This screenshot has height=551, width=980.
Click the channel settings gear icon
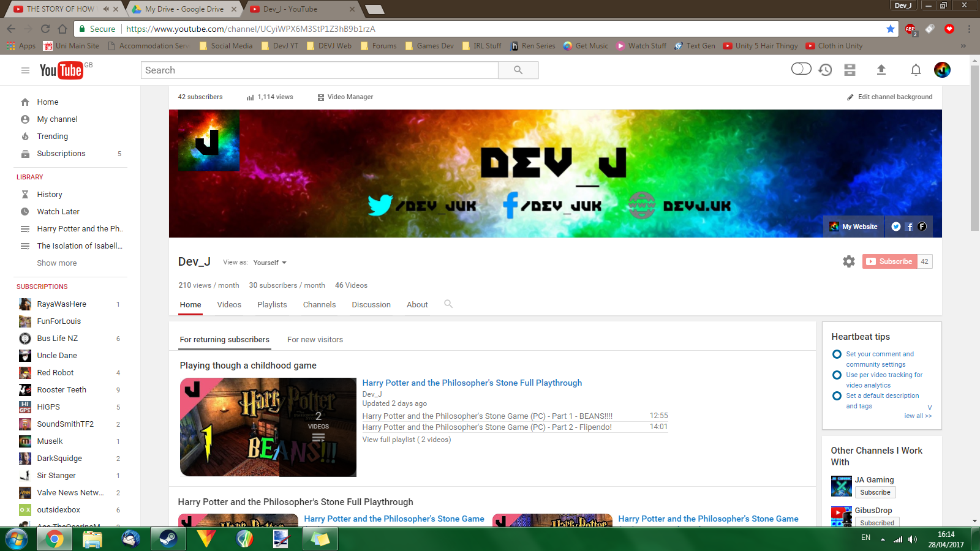[848, 261]
